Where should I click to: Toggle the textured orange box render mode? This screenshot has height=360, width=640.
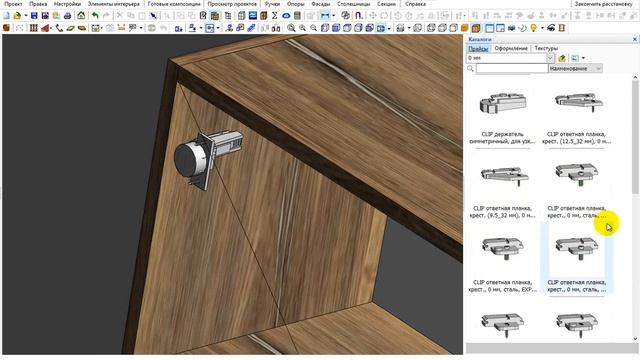click(x=476, y=28)
